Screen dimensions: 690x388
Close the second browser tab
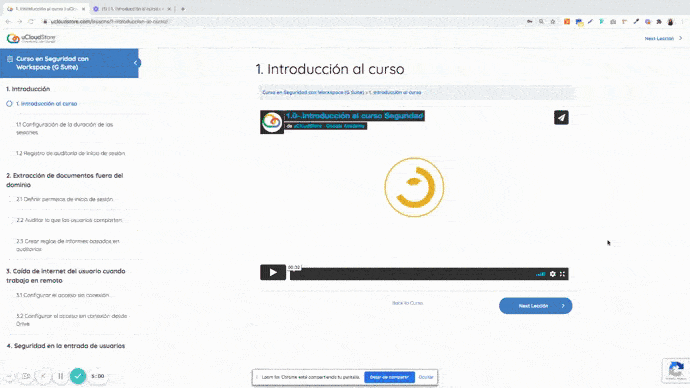pos(169,9)
